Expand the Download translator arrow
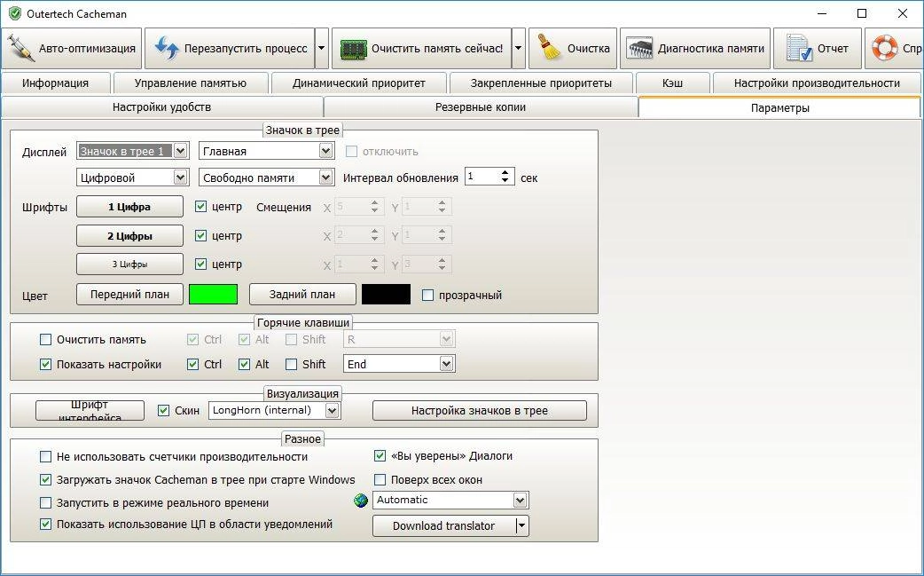Screen dimensions: 924x576 pyautogui.click(x=521, y=526)
